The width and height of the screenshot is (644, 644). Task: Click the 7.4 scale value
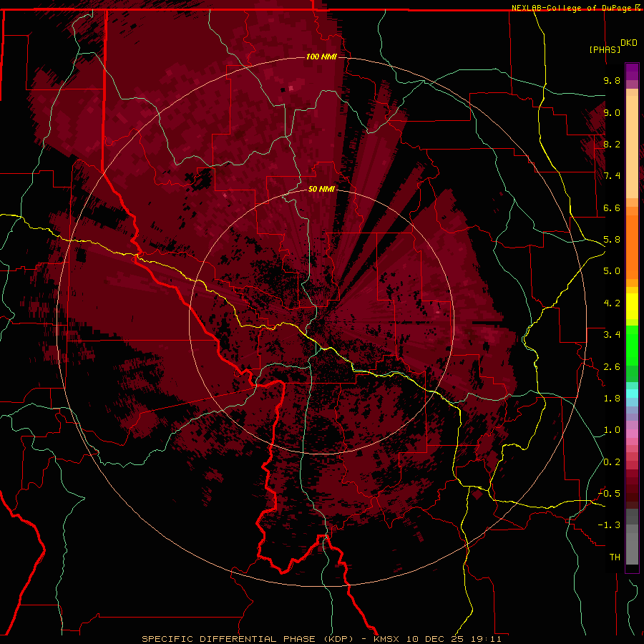pos(612,176)
